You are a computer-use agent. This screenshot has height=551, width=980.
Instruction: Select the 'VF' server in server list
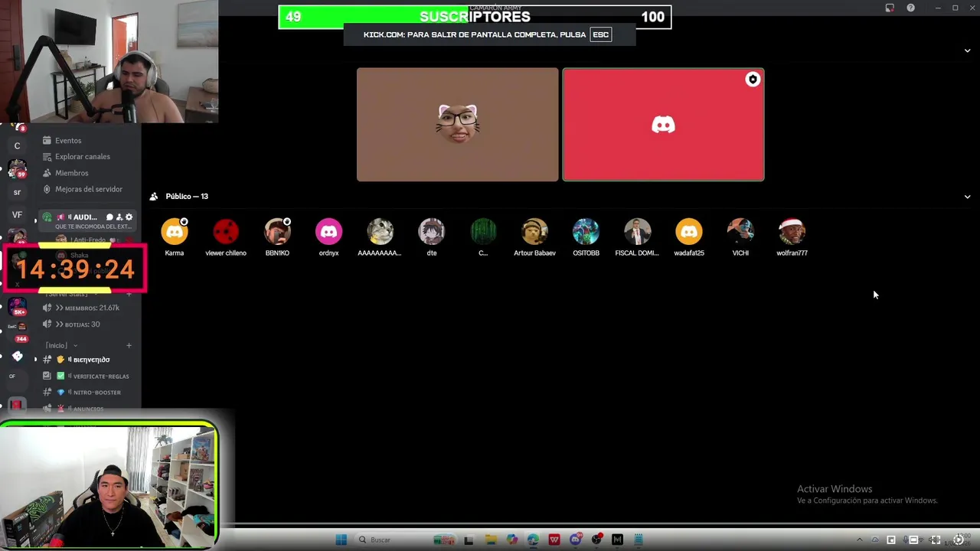[17, 215]
